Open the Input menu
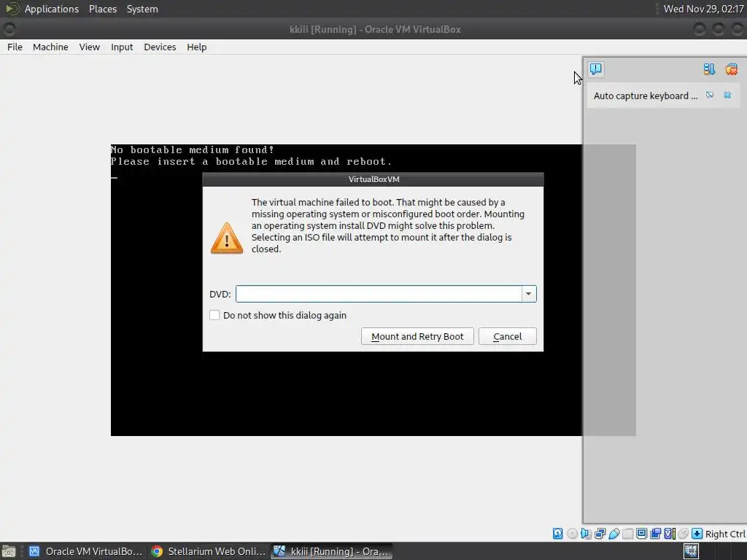747x560 pixels. click(x=122, y=47)
